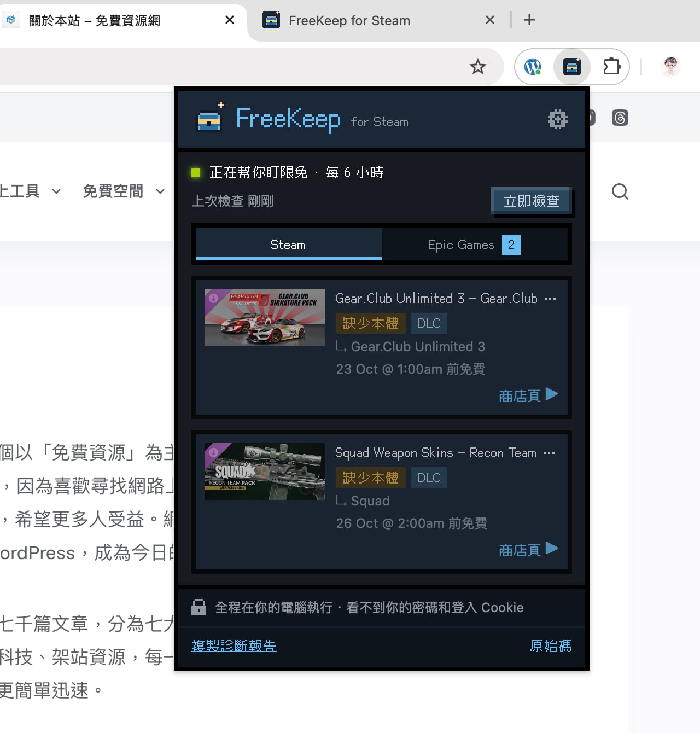Open the Chrome extensions puzzle icon
Image resolution: width=700 pixels, height=733 pixels.
click(611, 67)
